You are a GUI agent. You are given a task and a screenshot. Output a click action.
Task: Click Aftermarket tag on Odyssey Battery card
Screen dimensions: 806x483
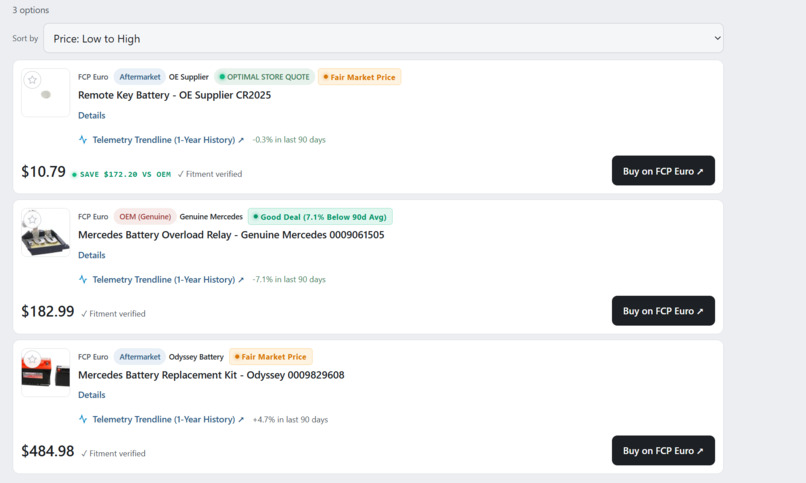140,357
